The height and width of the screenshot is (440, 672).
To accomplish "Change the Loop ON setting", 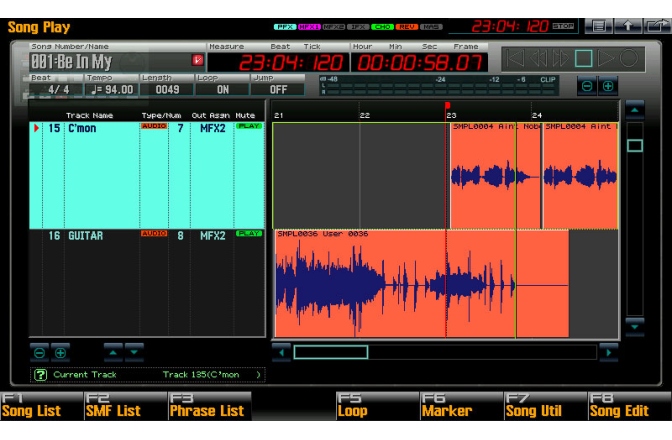I will point(222,90).
